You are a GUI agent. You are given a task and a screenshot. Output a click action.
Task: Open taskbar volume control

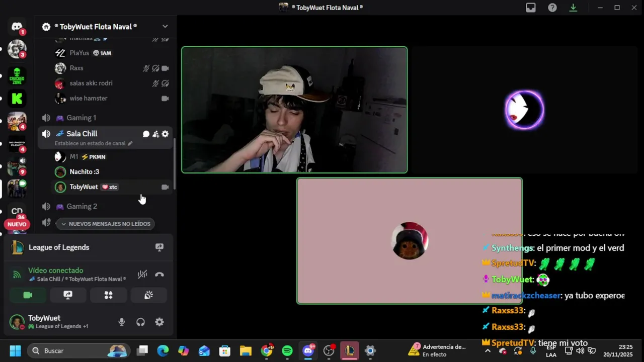click(x=580, y=350)
